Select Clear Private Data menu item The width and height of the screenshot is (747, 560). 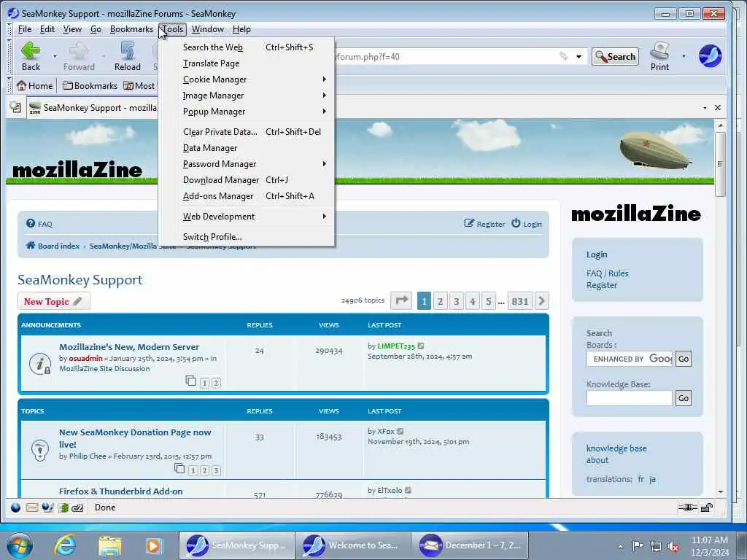click(247, 132)
